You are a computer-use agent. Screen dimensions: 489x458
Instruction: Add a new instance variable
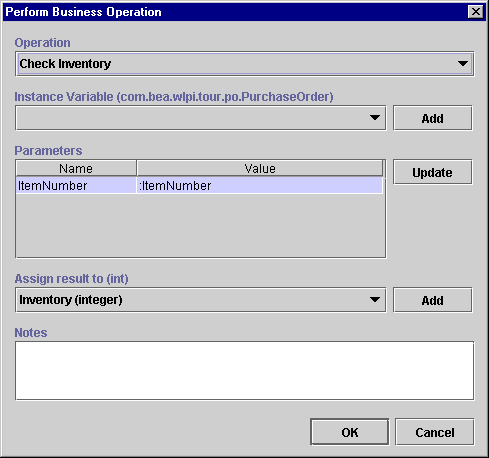point(432,118)
